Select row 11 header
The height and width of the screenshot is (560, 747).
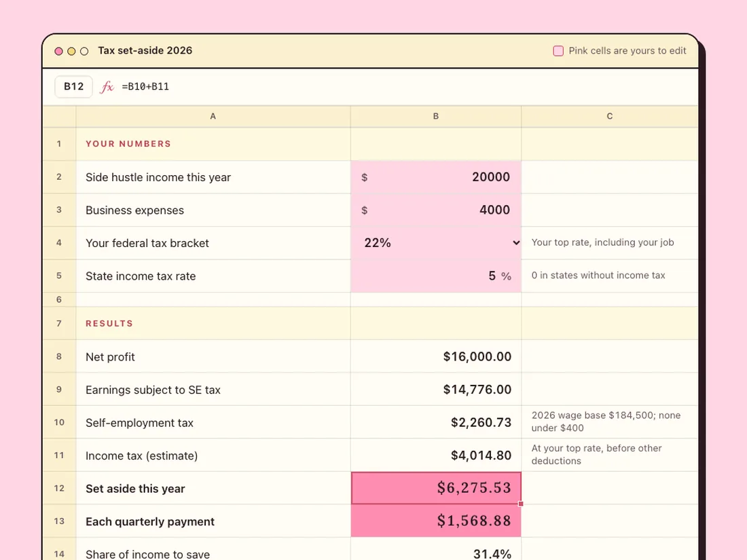pyautogui.click(x=59, y=455)
